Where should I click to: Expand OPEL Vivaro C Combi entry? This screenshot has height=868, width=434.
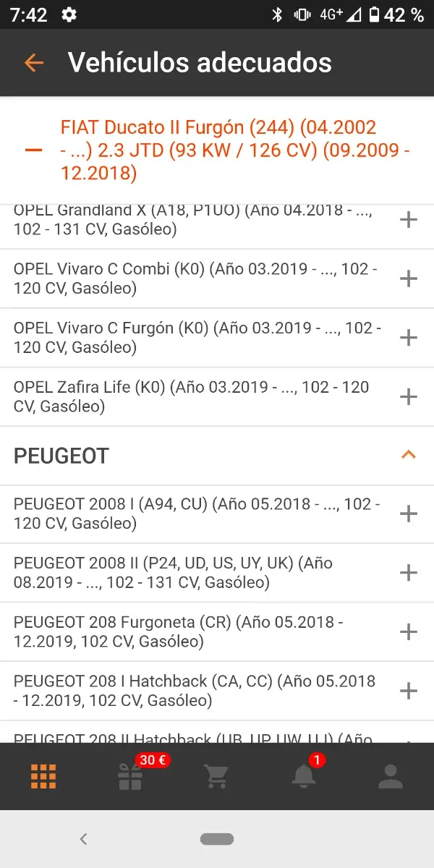click(409, 278)
